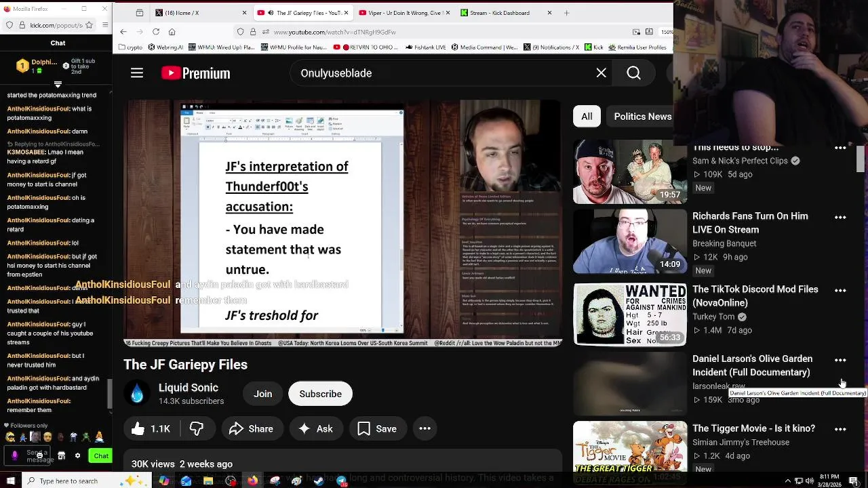Collapse the Kick chat leaderboard arrow
The image size is (868, 488).
58,85
